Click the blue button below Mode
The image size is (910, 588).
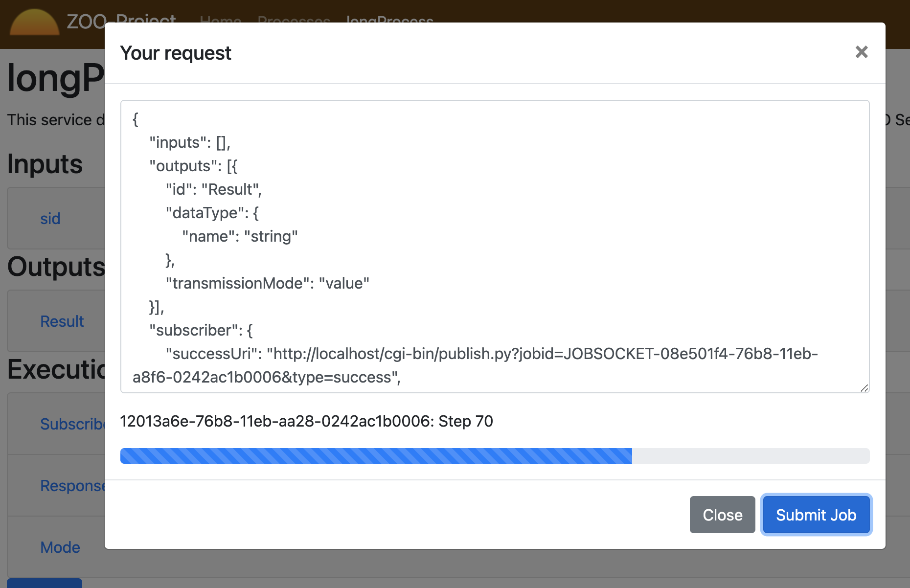click(45, 583)
